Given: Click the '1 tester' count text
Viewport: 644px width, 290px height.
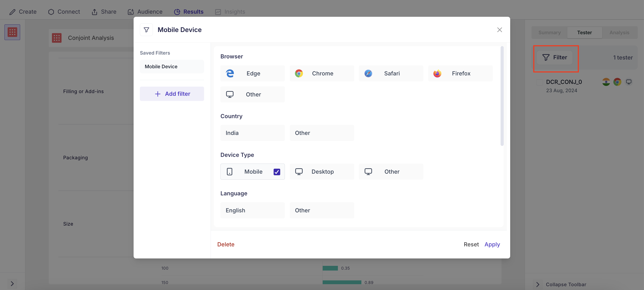Looking at the screenshot, I should [x=623, y=58].
